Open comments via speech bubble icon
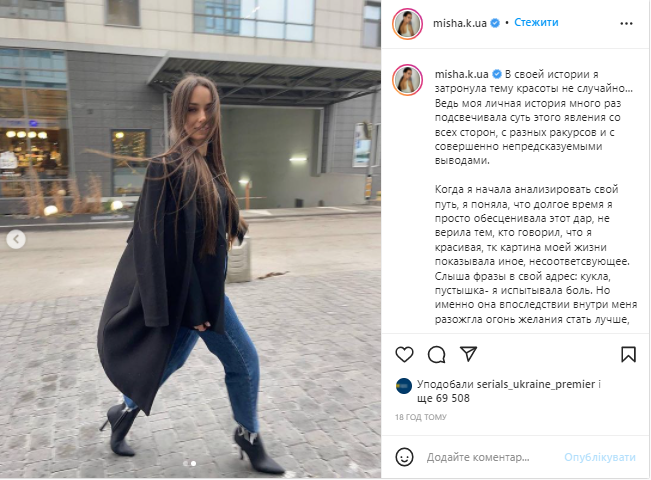Viewport: 651px width, 480px height. tap(436, 355)
